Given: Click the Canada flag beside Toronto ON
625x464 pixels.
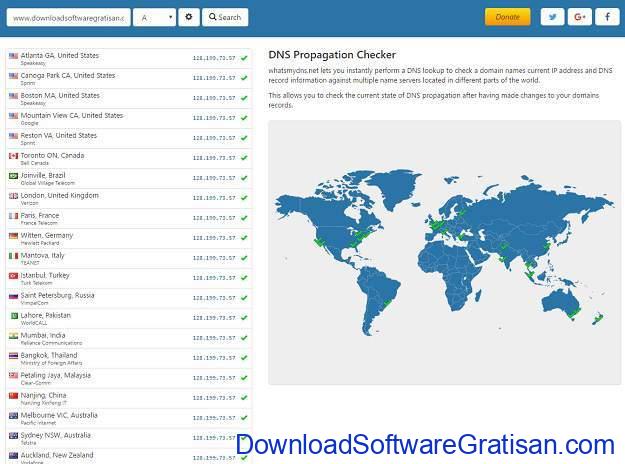Looking at the screenshot, I should [x=14, y=156].
